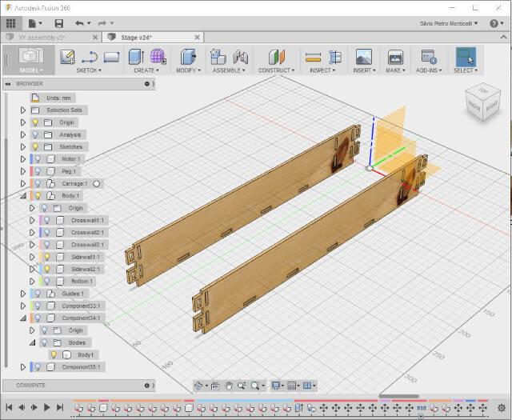Expand the COMMENTS panel
Image resolution: width=512 pixels, height=420 pixels.
click(x=146, y=386)
